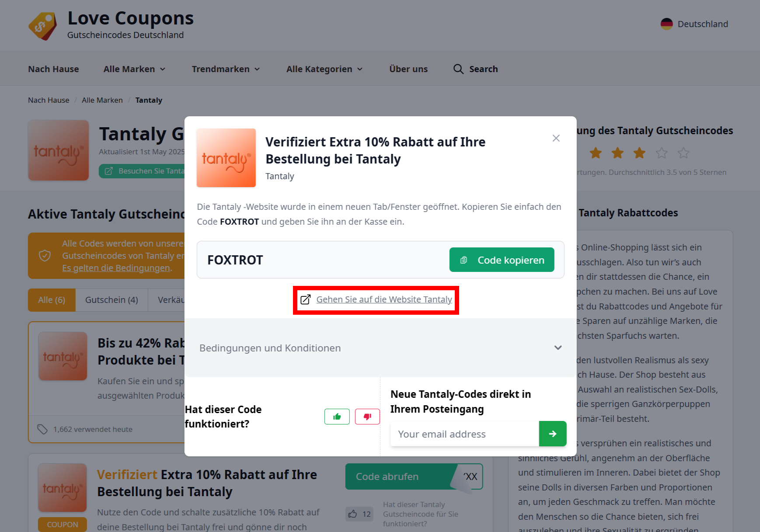Click the first rating star
Viewport: 760px width, 532px height.
(x=596, y=153)
